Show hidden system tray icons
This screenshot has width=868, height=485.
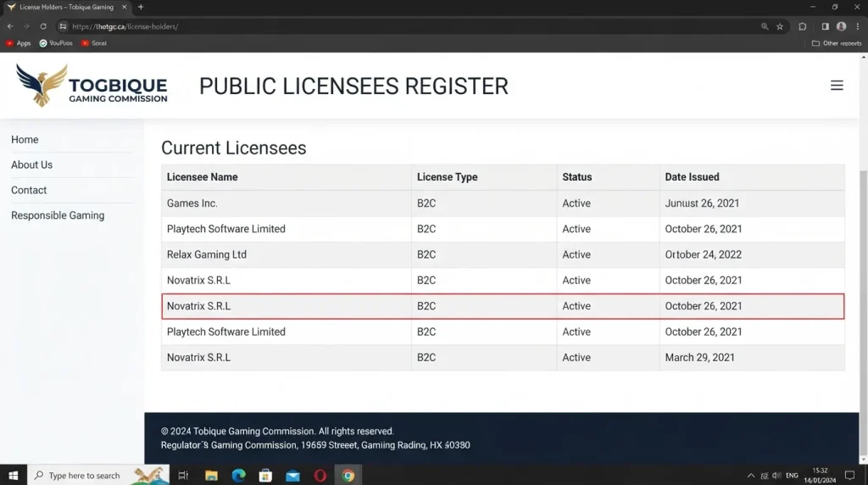pyautogui.click(x=751, y=475)
